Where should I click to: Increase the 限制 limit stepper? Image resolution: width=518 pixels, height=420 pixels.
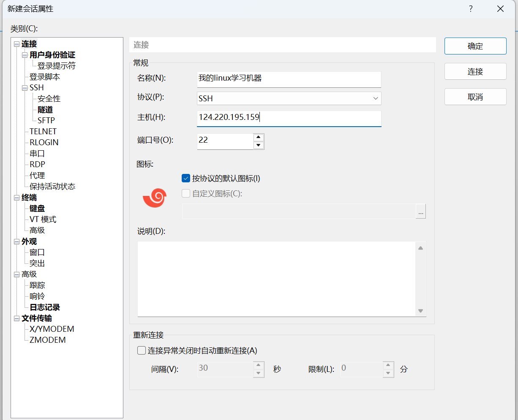point(388,366)
